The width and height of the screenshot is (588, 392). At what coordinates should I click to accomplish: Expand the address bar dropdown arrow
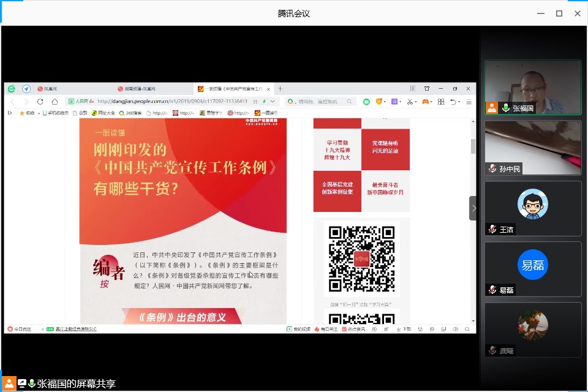273,102
